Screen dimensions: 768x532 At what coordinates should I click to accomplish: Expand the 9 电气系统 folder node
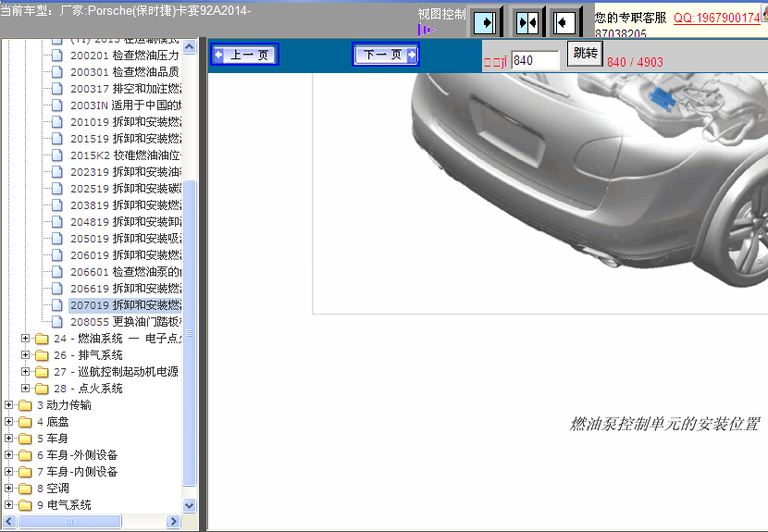point(9,505)
